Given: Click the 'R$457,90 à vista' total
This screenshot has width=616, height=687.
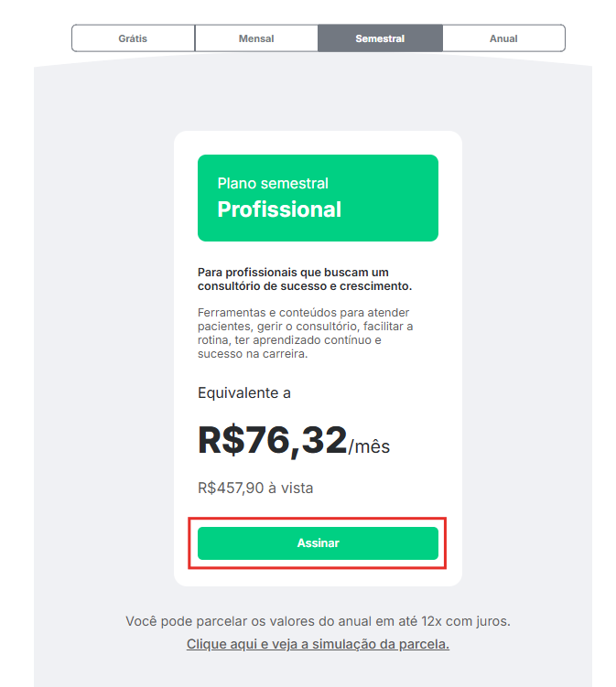Looking at the screenshot, I should tap(255, 488).
